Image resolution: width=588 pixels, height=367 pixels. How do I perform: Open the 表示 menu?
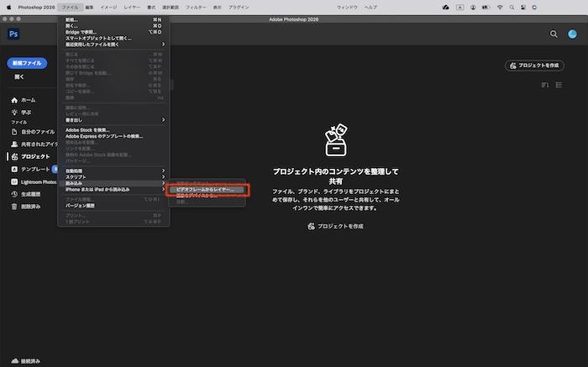[x=218, y=7]
